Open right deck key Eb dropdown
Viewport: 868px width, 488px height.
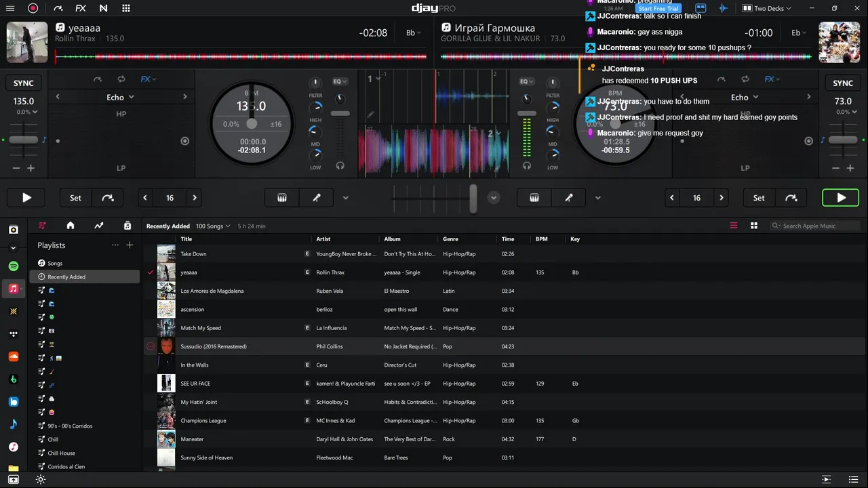[800, 33]
